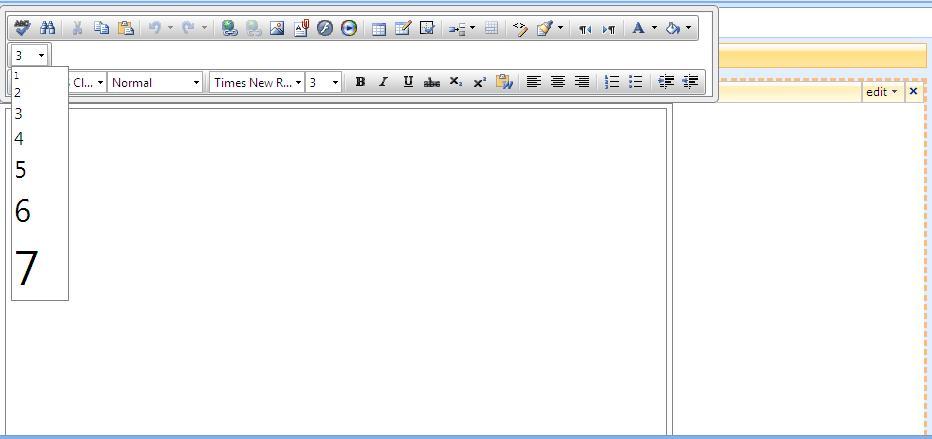Image resolution: width=932 pixels, height=439 pixels.
Task: Toggle bold formatting
Action: pos(360,82)
